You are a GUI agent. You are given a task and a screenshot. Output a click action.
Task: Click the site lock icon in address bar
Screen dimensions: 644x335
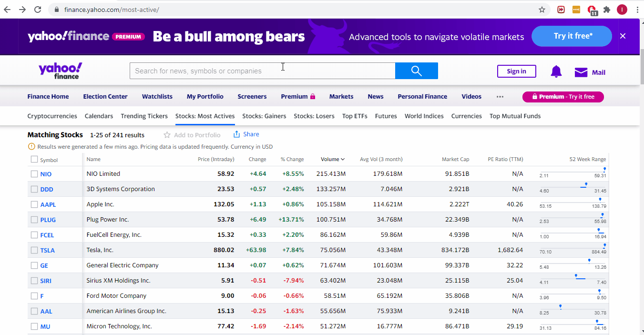[x=57, y=10]
